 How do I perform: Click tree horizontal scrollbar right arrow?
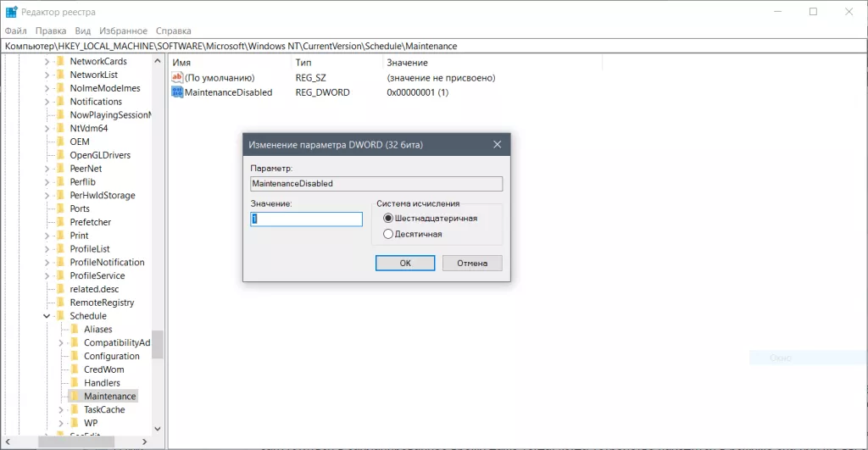(x=144, y=442)
